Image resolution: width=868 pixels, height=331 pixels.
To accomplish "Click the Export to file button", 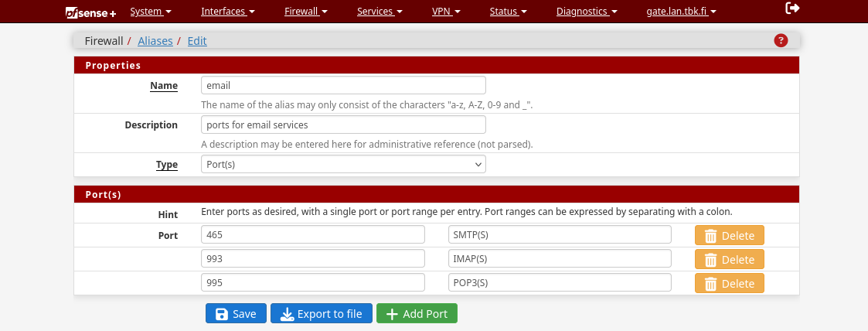I will coord(321,313).
